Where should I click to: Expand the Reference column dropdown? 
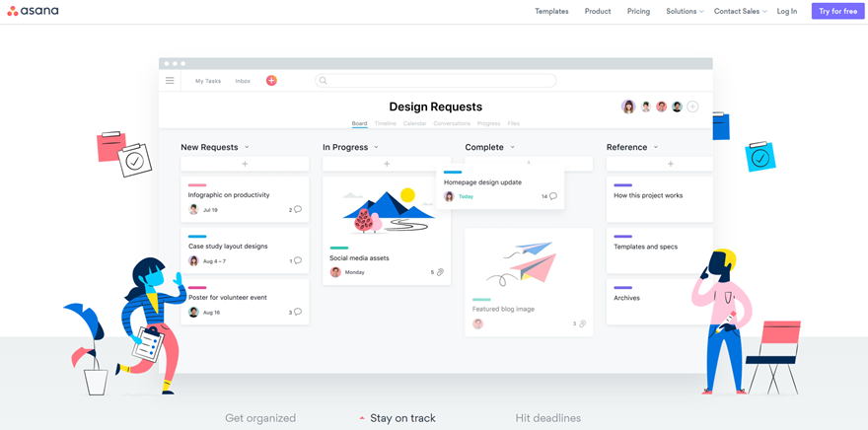(656, 147)
